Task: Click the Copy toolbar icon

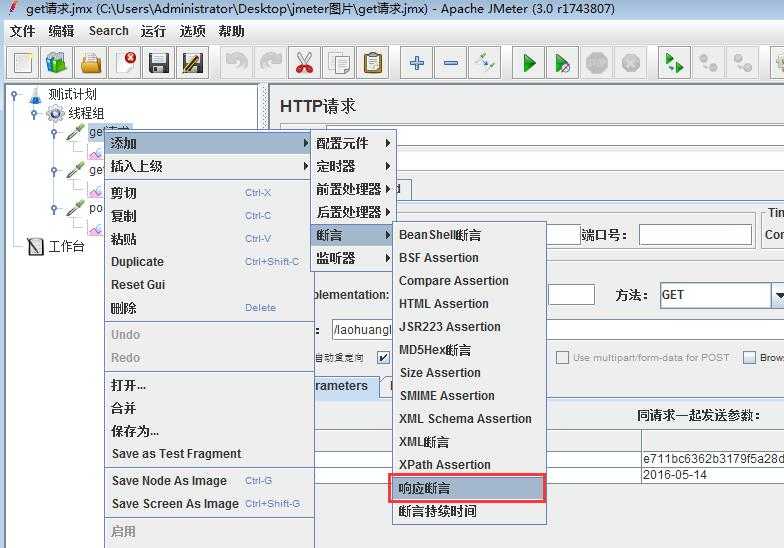Action: pos(338,63)
